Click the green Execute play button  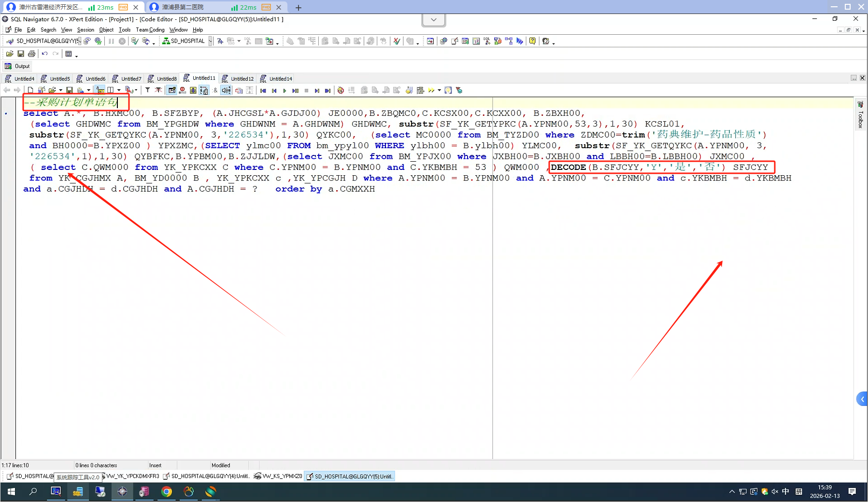[285, 90]
